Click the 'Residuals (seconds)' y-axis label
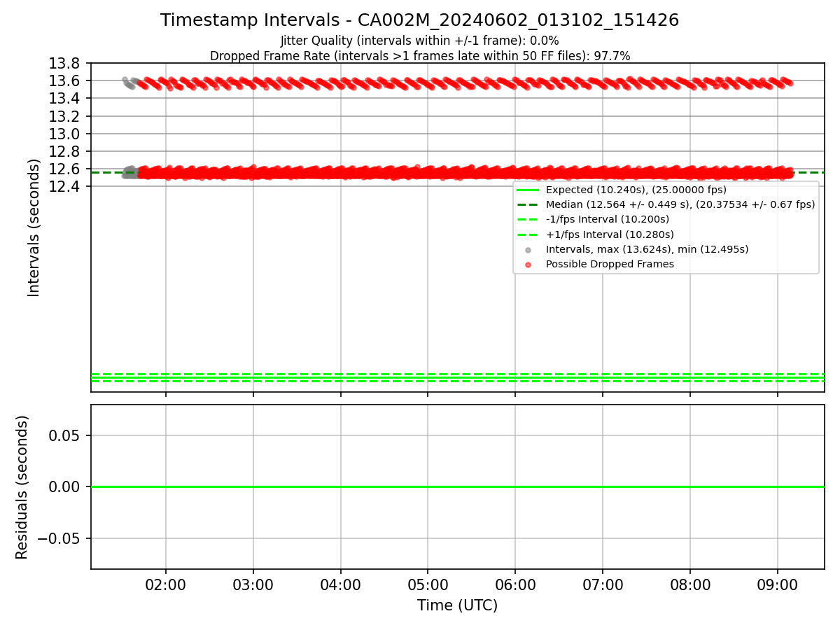The image size is (840, 630). pyautogui.click(x=22, y=487)
